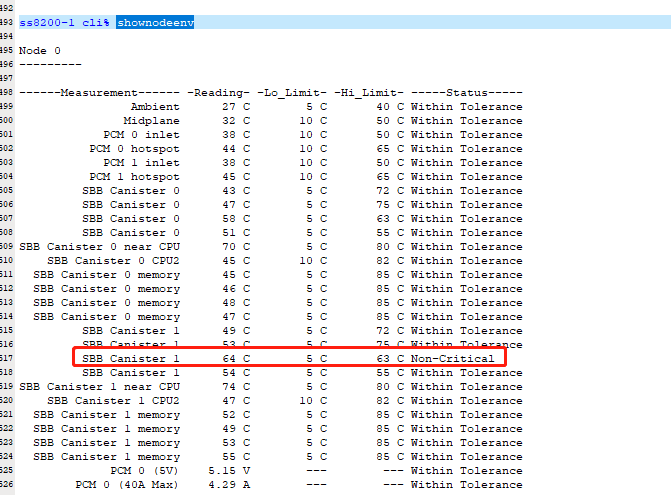The image size is (671, 495).
Task: Click the highlighted shownodeenv command
Action: pyautogui.click(x=155, y=23)
